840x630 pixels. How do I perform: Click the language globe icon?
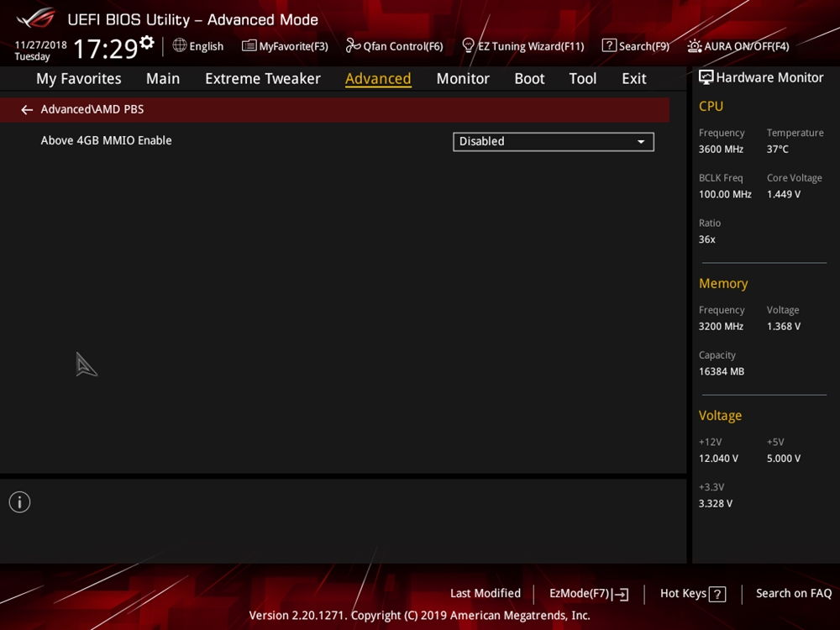tap(180, 45)
